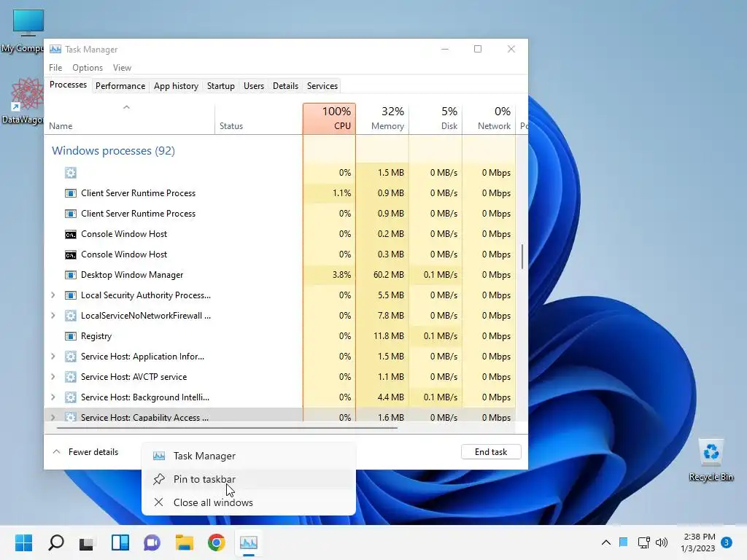The height and width of the screenshot is (560, 747).
Task: Select the Desktop Window Manager row
Action: tap(280, 275)
